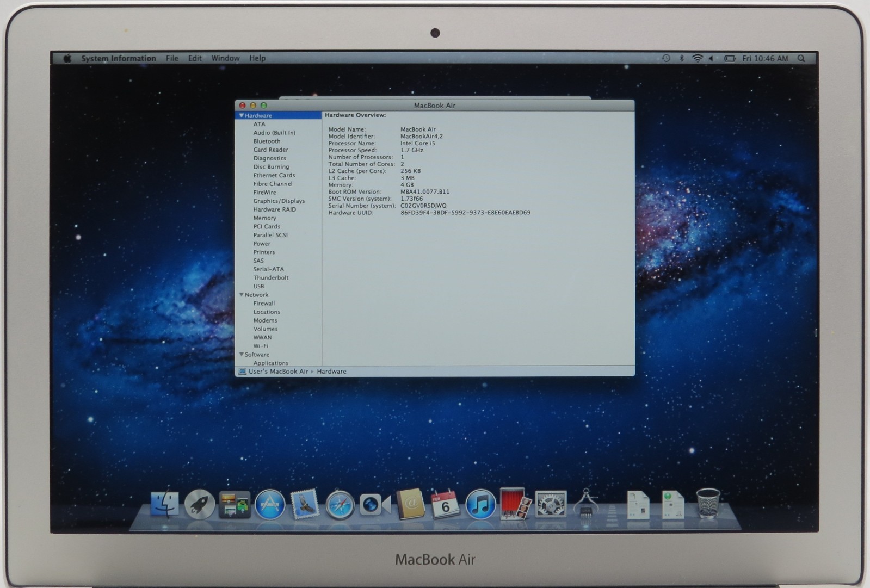Screen dimensions: 870x588
Task: Select Serial-ATA in sidebar
Action: click(x=268, y=269)
